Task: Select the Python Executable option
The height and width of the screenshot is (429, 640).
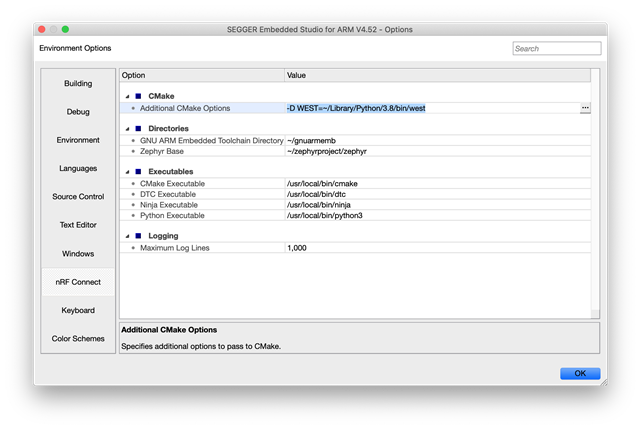Action: (172, 216)
